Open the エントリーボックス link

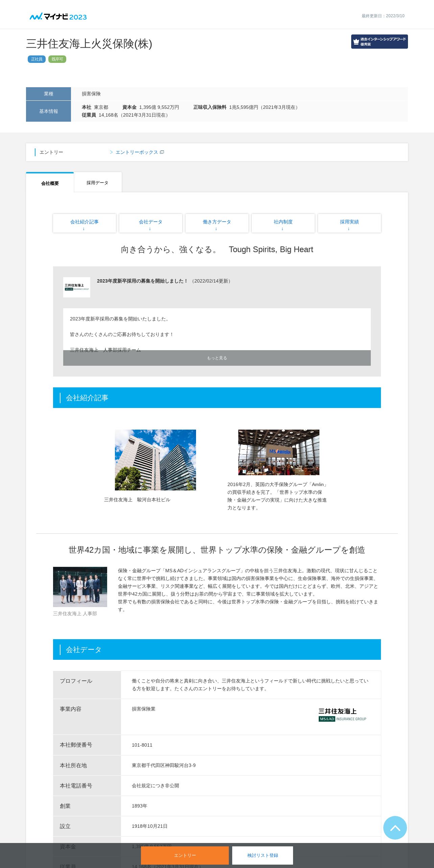pos(137,152)
